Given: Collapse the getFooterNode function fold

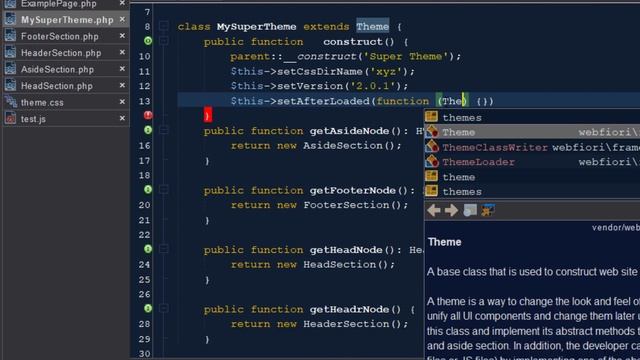Looking at the screenshot, I should tap(164, 190).
